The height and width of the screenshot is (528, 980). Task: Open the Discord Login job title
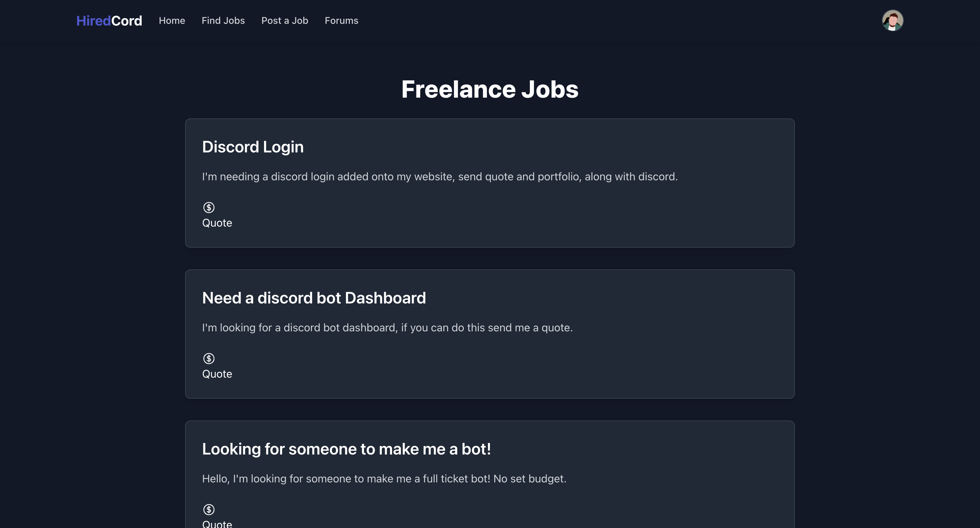click(x=252, y=147)
